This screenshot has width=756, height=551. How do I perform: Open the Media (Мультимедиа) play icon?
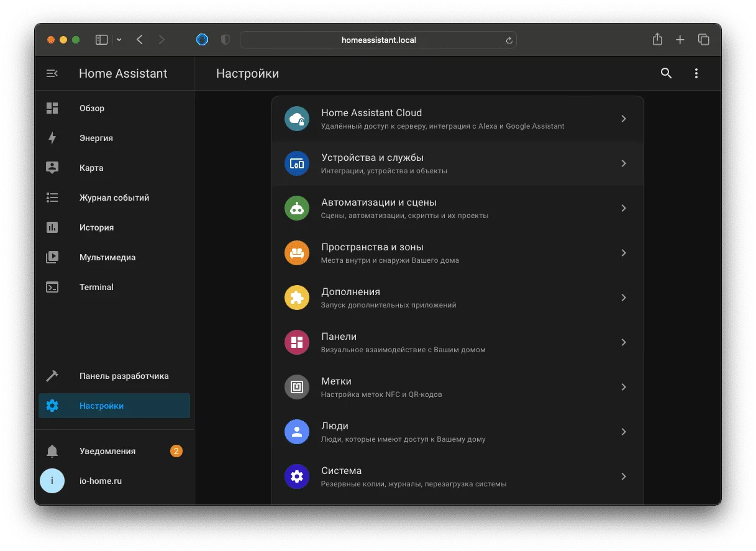click(x=52, y=257)
